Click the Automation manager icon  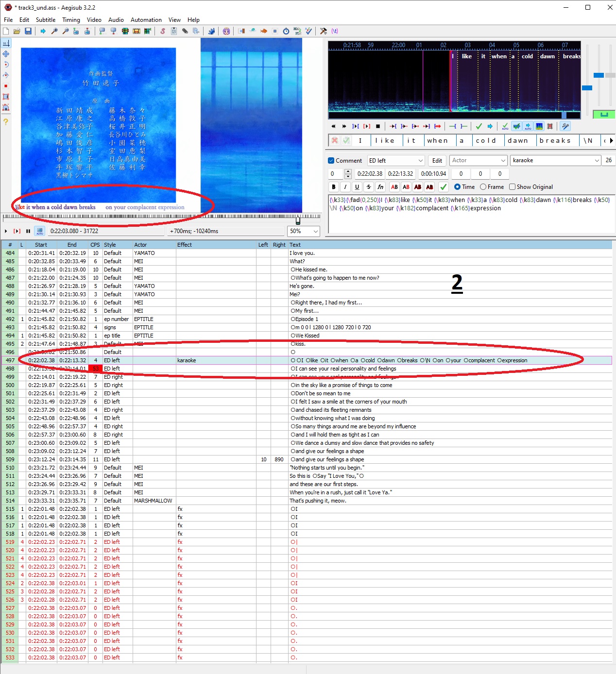pyautogui.click(x=211, y=31)
